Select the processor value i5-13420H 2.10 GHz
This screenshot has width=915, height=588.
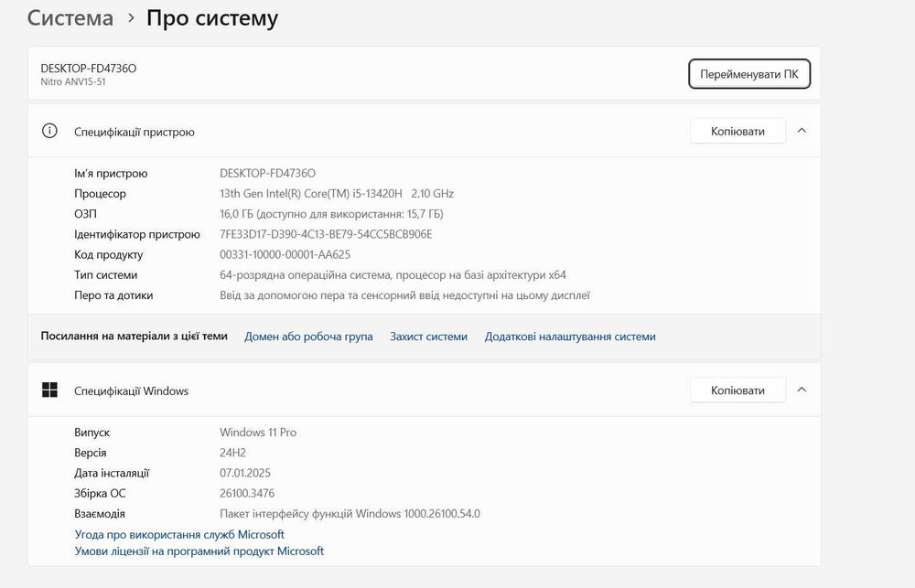(x=337, y=194)
